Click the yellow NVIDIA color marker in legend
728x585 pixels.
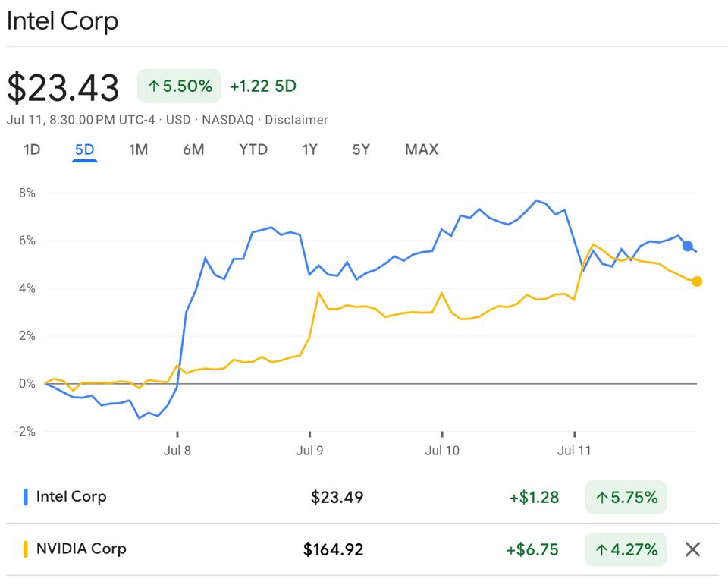26,549
